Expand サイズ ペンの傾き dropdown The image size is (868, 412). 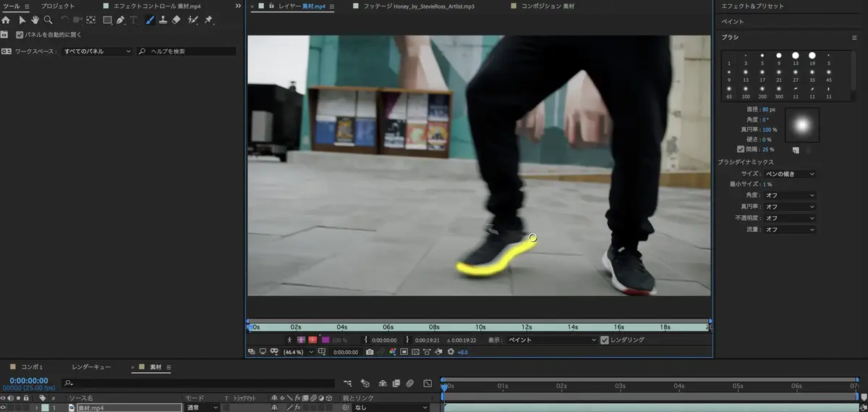pyautogui.click(x=790, y=174)
